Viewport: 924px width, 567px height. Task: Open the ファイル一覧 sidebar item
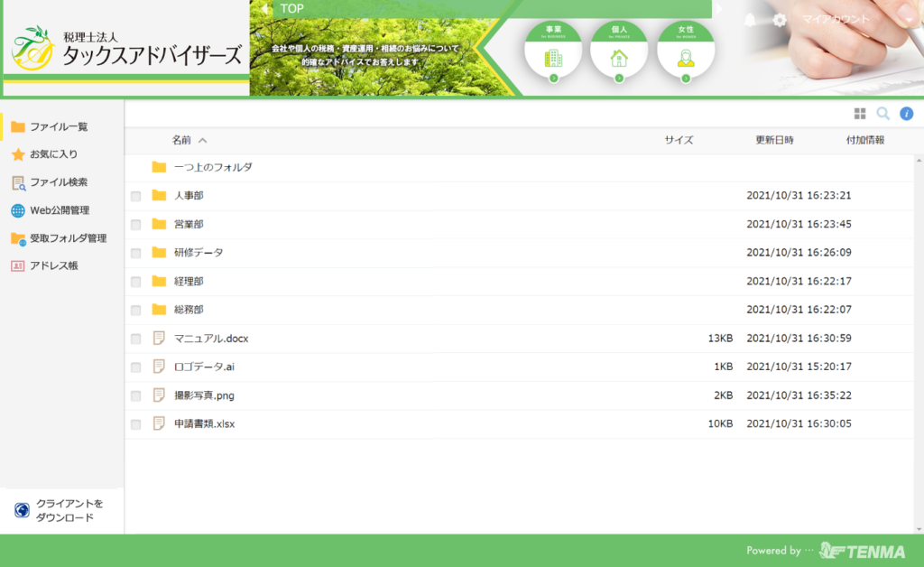(x=59, y=126)
